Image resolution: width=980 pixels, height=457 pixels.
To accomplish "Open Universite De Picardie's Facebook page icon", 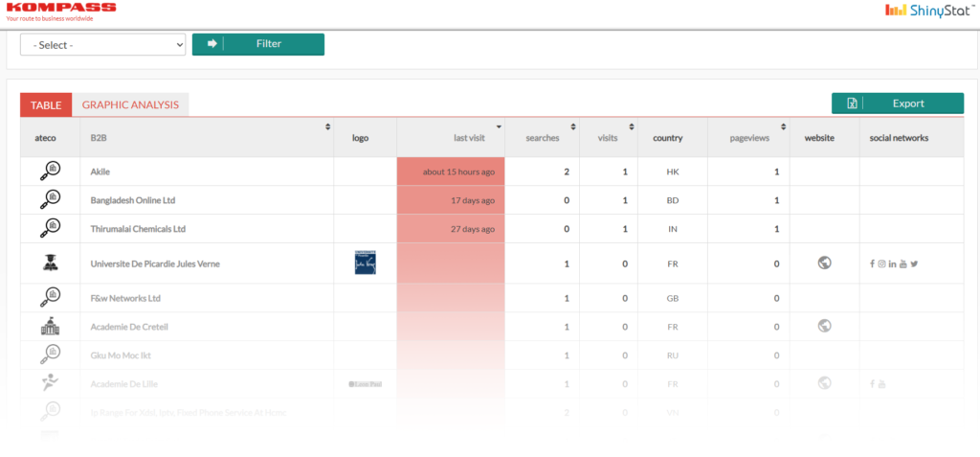I will (872, 263).
